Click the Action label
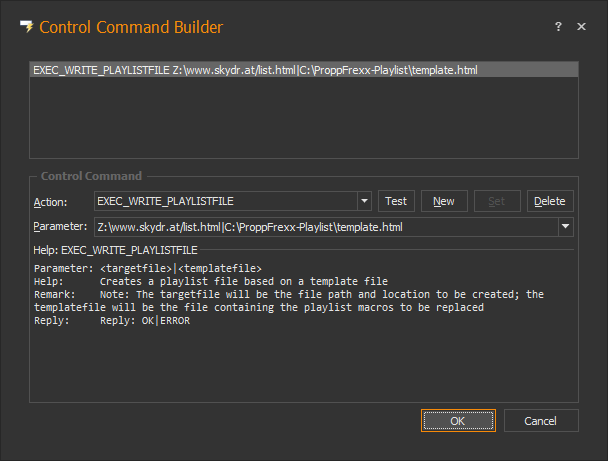This screenshot has height=461, width=608. point(50,202)
